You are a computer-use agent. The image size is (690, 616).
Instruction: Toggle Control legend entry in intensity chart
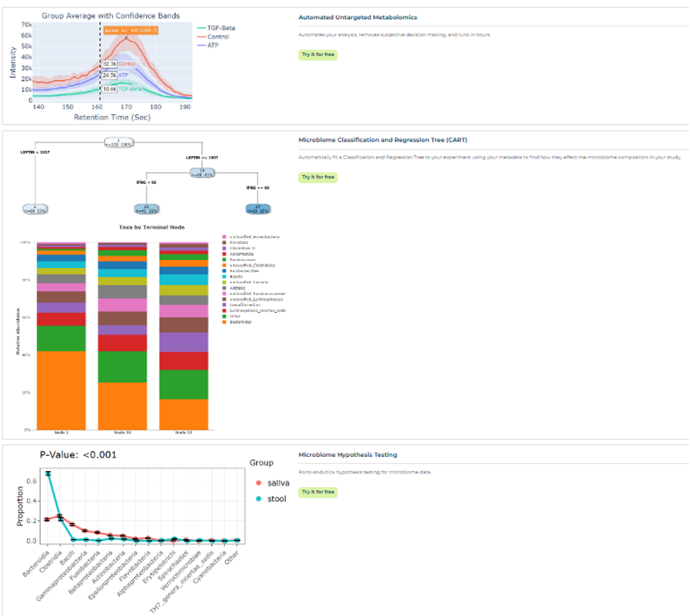(213, 37)
